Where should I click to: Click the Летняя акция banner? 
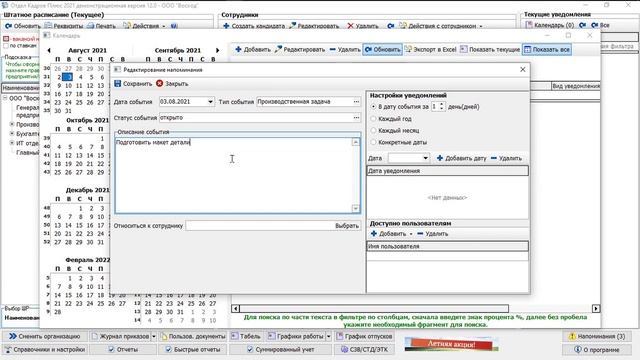tap(451, 344)
